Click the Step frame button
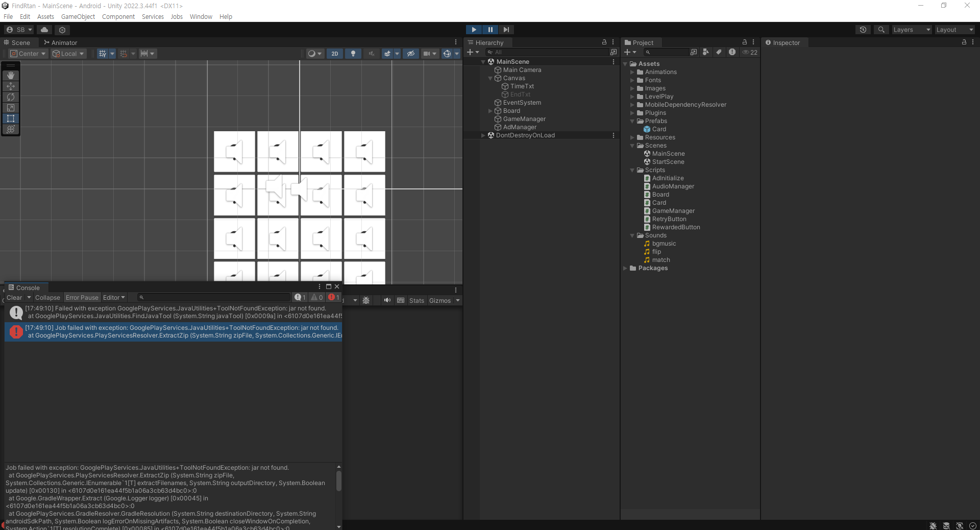 pos(506,30)
